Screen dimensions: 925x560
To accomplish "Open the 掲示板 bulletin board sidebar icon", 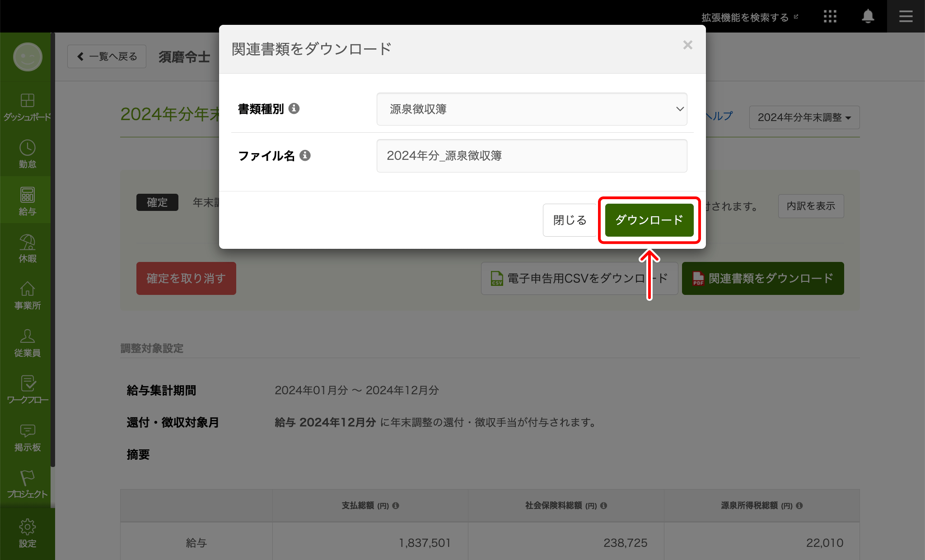I will click(27, 437).
